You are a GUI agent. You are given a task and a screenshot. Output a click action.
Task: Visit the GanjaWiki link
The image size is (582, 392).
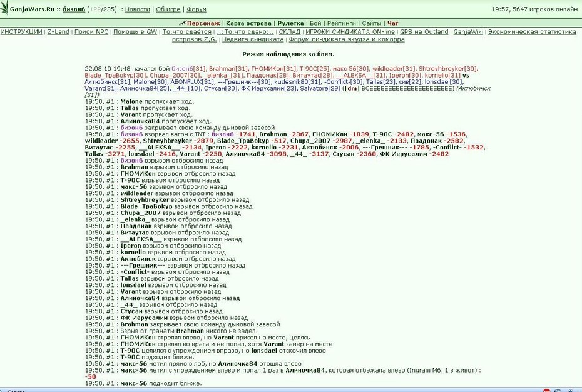tap(468, 32)
